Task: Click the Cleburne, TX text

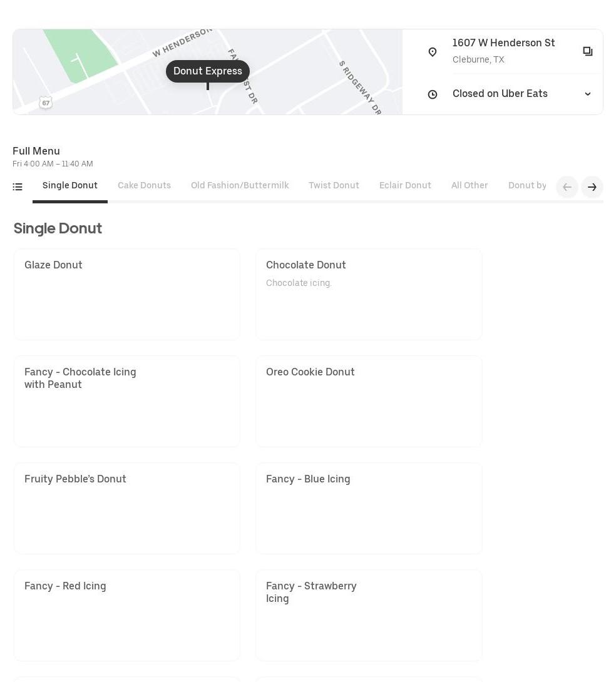Action: point(478,59)
